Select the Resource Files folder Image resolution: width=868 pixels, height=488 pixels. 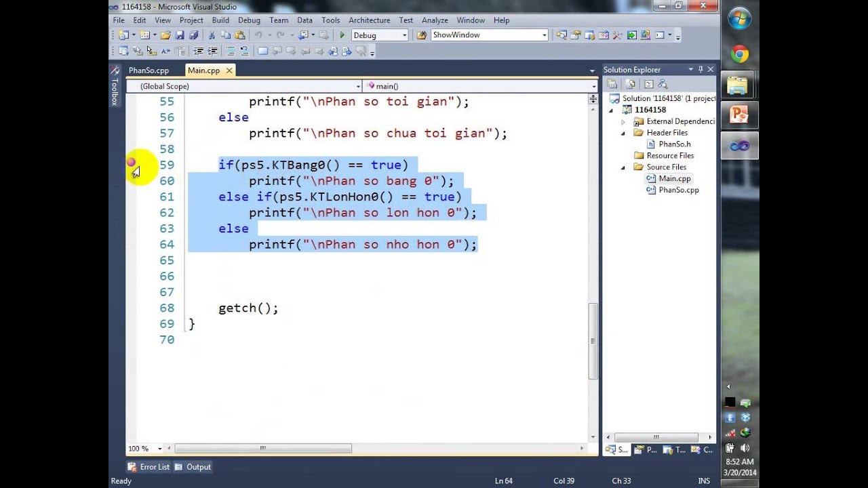coord(670,156)
